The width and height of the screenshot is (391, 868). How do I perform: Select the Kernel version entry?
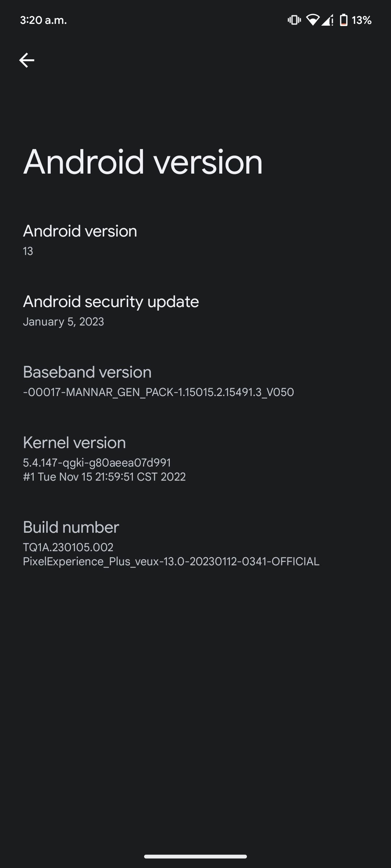pyautogui.click(x=195, y=459)
